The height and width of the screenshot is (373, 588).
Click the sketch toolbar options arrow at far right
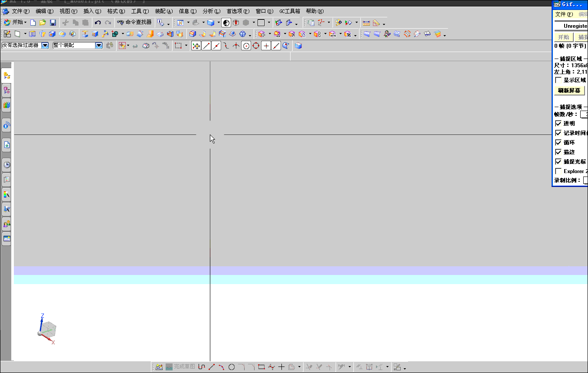(405, 368)
